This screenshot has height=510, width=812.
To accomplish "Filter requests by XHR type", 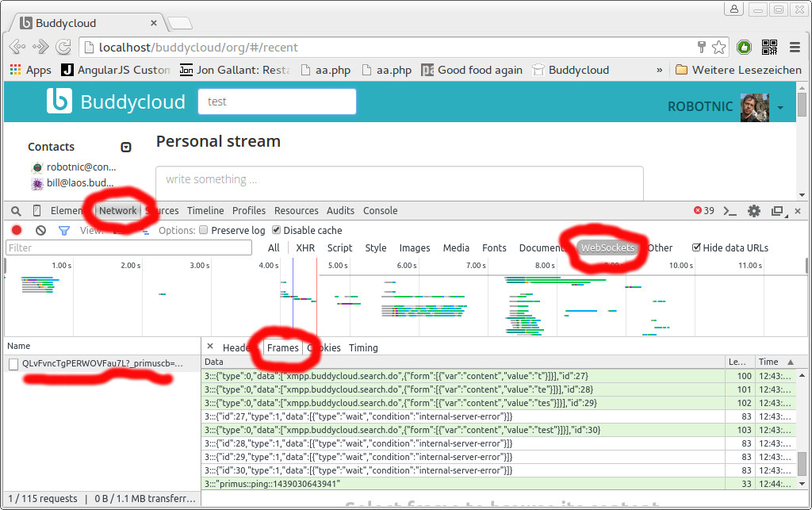I will [x=305, y=248].
